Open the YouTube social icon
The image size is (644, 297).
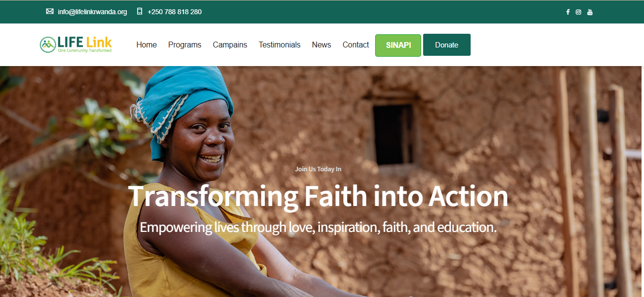590,12
